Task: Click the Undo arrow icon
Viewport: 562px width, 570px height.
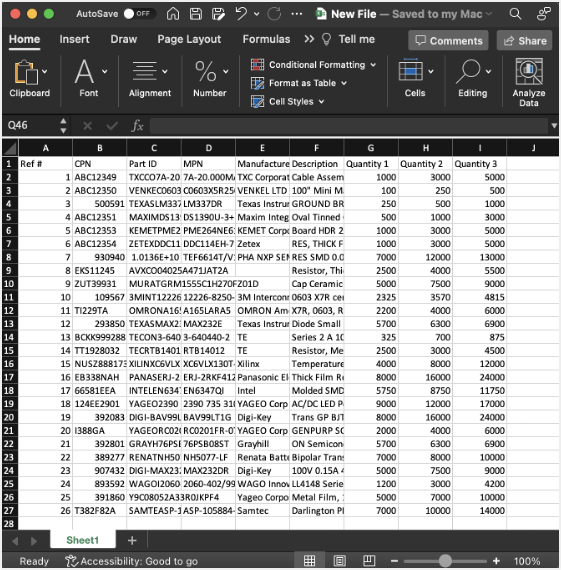Action: pos(241,14)
